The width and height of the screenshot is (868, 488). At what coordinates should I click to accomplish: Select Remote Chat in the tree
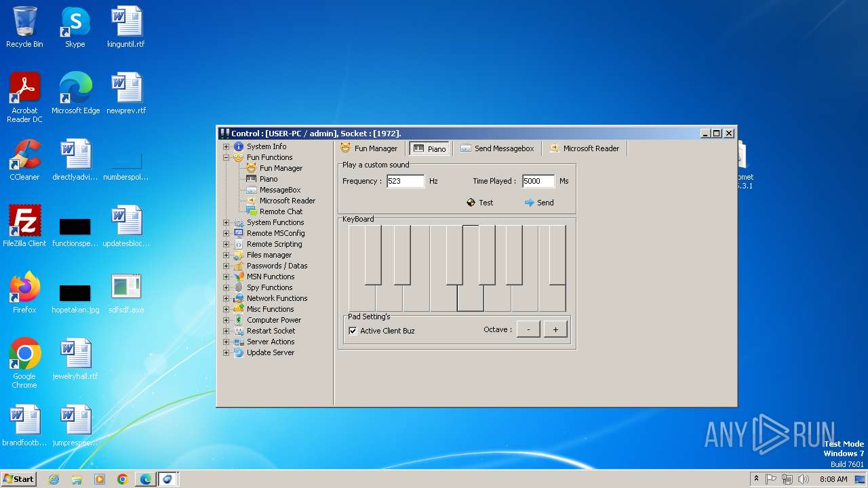pyautogui.click(x=281, y=211)
